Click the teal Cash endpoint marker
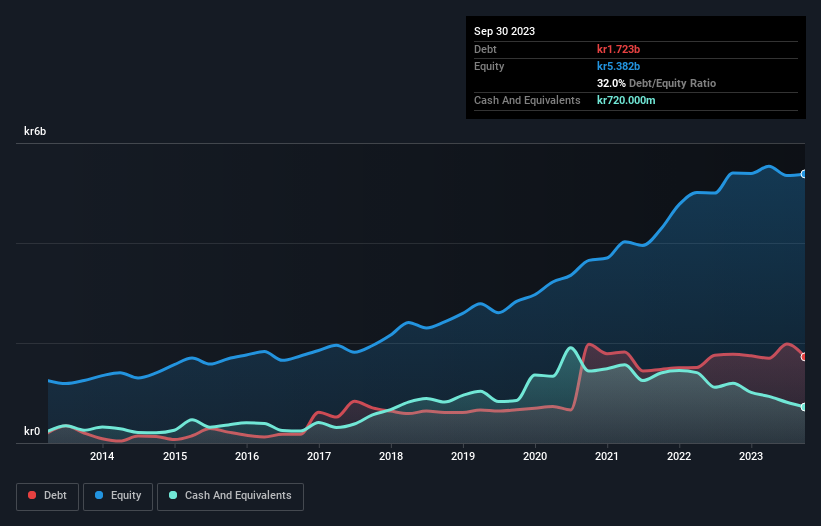This screenshot has width=821, height=526. tap(804, 407)
